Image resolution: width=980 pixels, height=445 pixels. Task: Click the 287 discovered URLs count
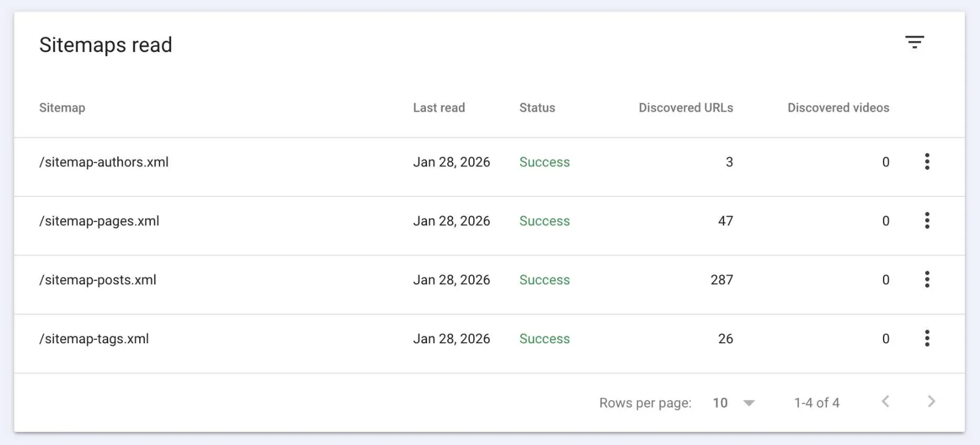click(722, 280)
